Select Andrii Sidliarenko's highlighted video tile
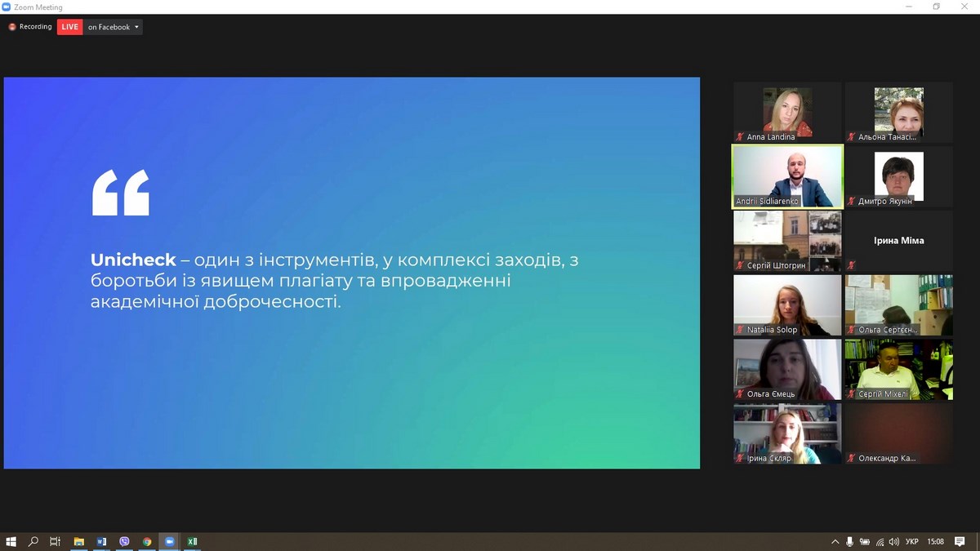 [787, 176]
